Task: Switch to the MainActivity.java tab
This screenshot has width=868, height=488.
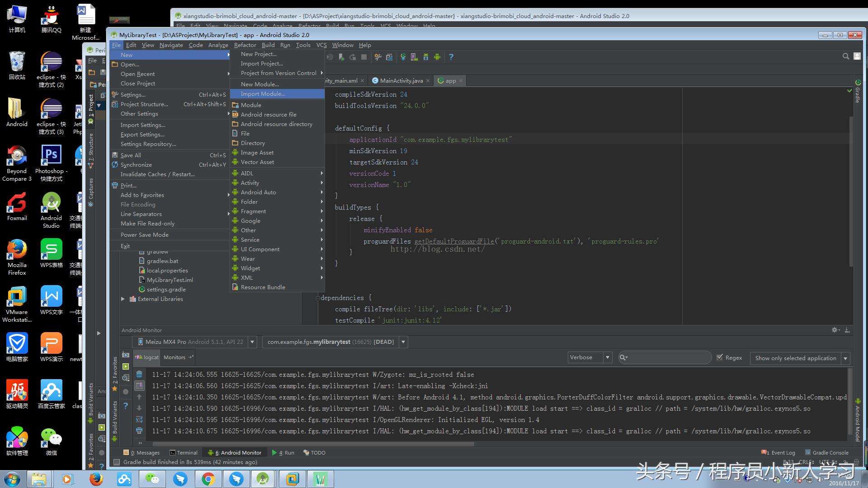Action: pos(400,80)
